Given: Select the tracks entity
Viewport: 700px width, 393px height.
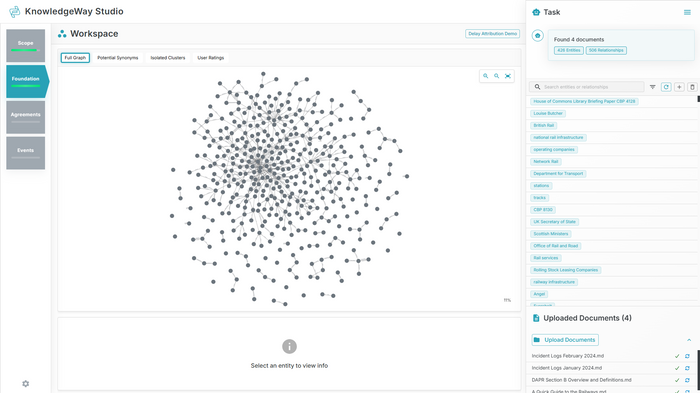Looking at the screenshot, I should point(540,198).
